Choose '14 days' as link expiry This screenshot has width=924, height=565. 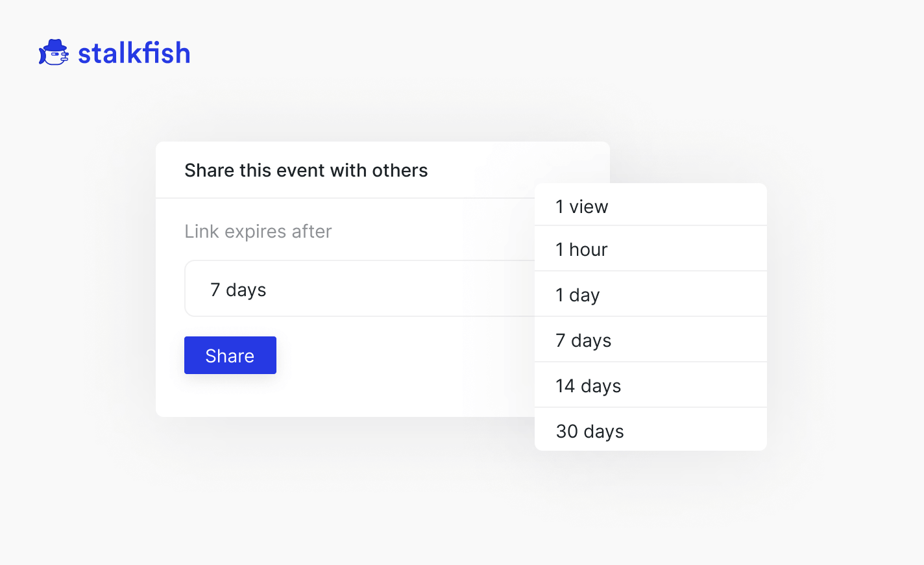[x=651, y=385]
